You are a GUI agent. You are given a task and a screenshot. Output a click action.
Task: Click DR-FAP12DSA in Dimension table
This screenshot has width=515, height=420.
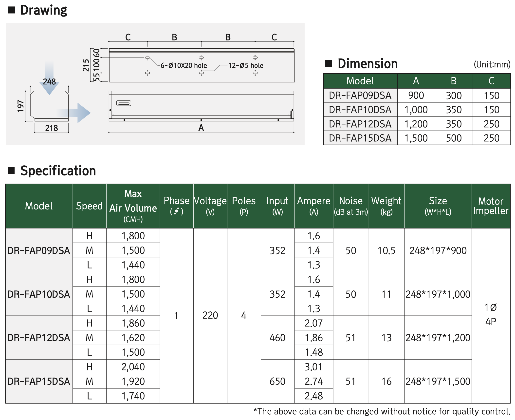pyautogui.click(x=360, y=124)
